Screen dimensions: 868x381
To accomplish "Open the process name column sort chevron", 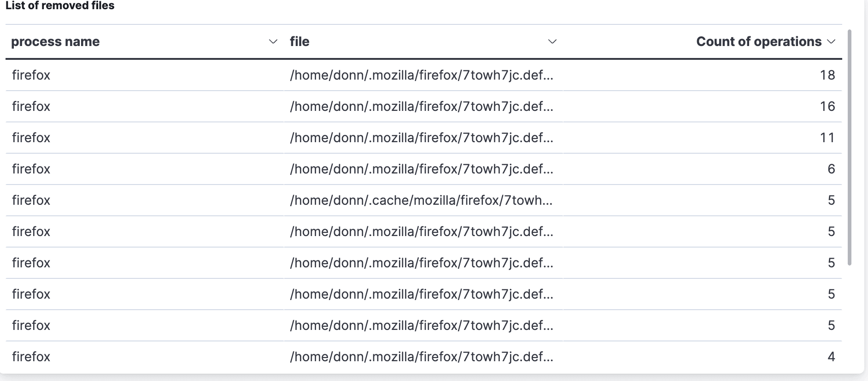I will [273, 42].
